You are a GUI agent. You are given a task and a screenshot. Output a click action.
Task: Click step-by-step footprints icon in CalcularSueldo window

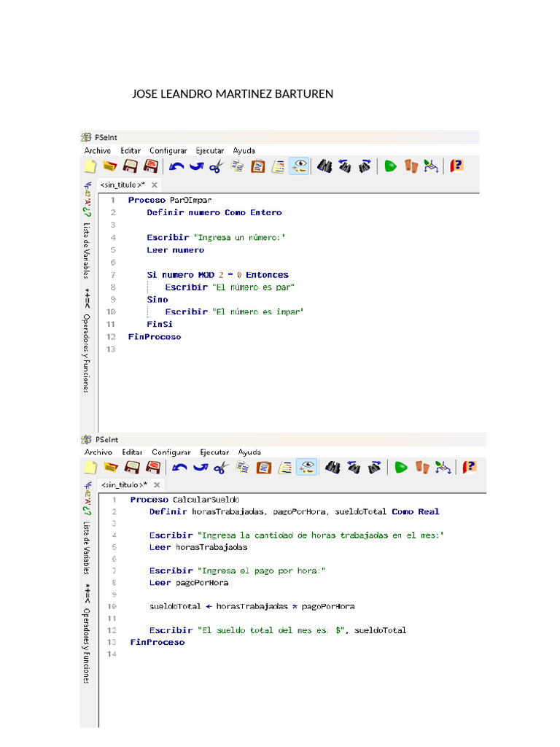421,467
